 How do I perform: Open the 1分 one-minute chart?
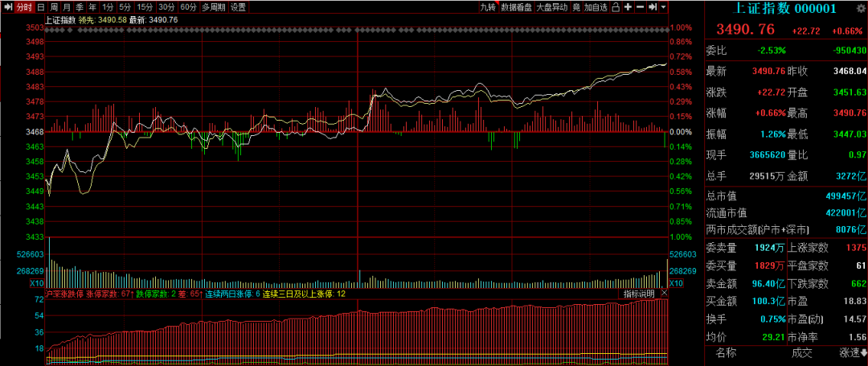click(x=108, y=7)
